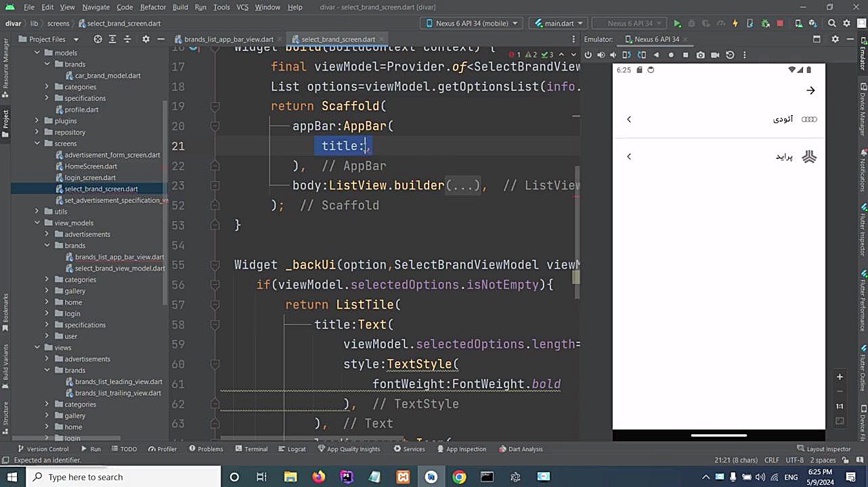The image size is (868, 487).
Task: Collapse all nodes in the project tree
Action: [x=129, y=39]
